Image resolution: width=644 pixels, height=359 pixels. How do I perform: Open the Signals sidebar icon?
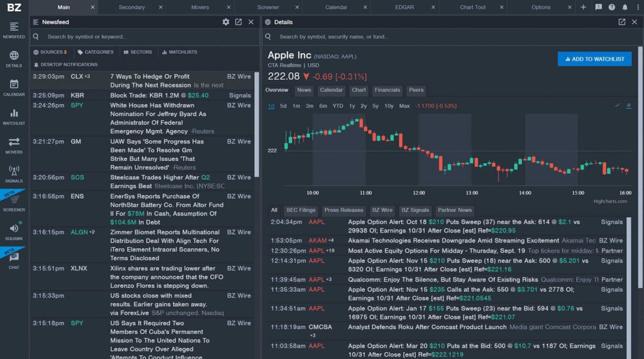(14, 174)
